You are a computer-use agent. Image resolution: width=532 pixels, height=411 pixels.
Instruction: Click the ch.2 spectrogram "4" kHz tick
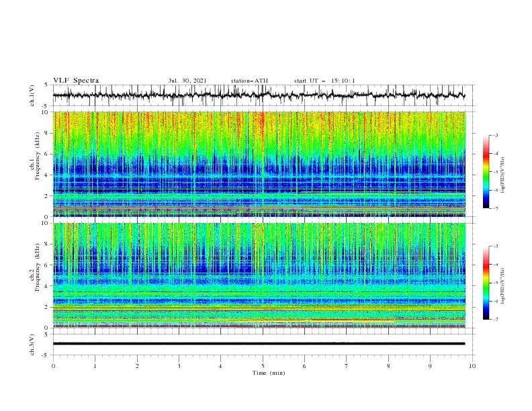click(x=48, y=286)
